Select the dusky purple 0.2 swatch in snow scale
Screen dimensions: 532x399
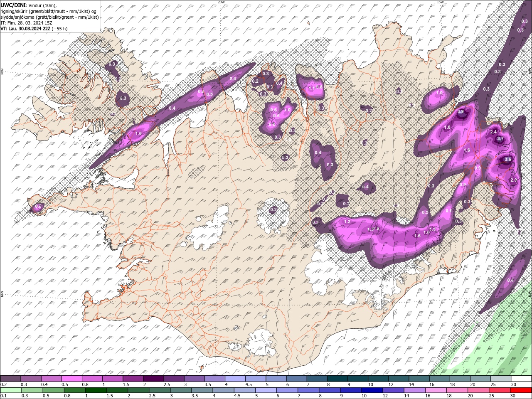click(10, 379)
